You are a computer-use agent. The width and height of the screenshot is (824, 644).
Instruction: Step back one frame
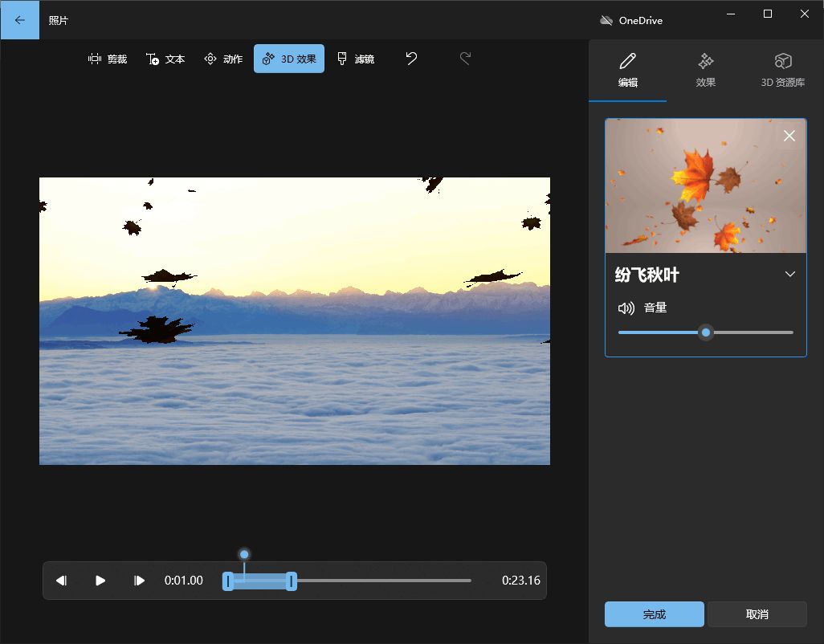tap(61, 581)
